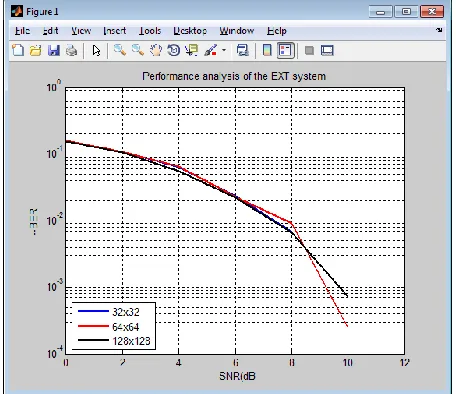Open the View menu
456x394 pixels.
click(81, 31)
